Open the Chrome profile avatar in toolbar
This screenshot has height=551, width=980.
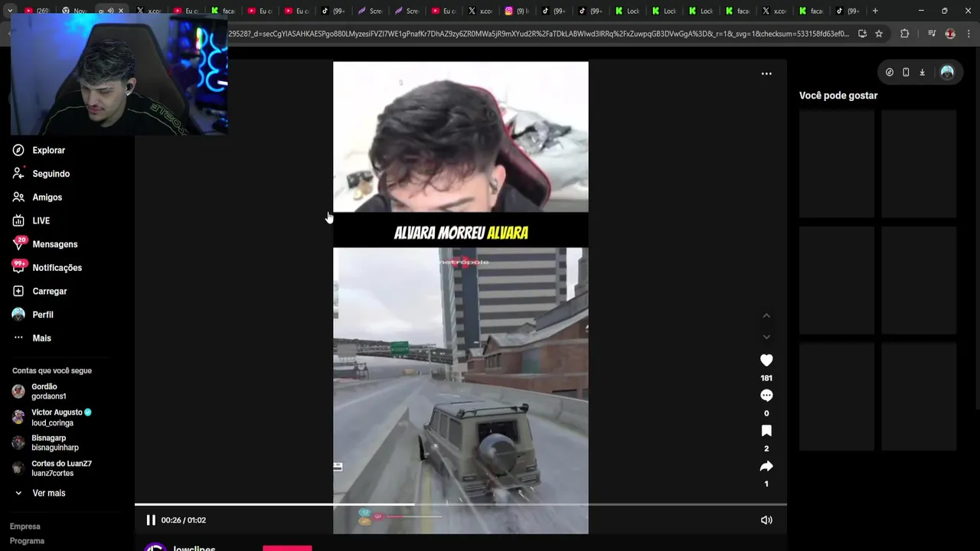[x=950, y=34]
